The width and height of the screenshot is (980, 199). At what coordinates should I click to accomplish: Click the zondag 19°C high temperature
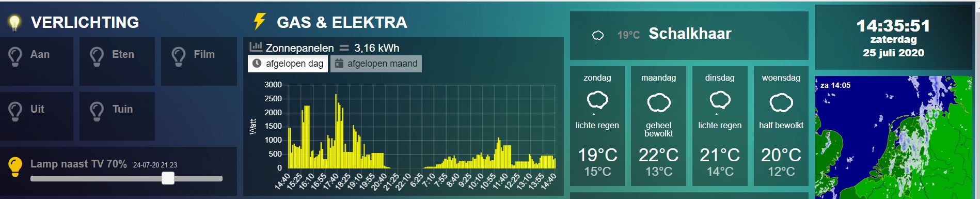pyautogui.click(x=597, y=155)
